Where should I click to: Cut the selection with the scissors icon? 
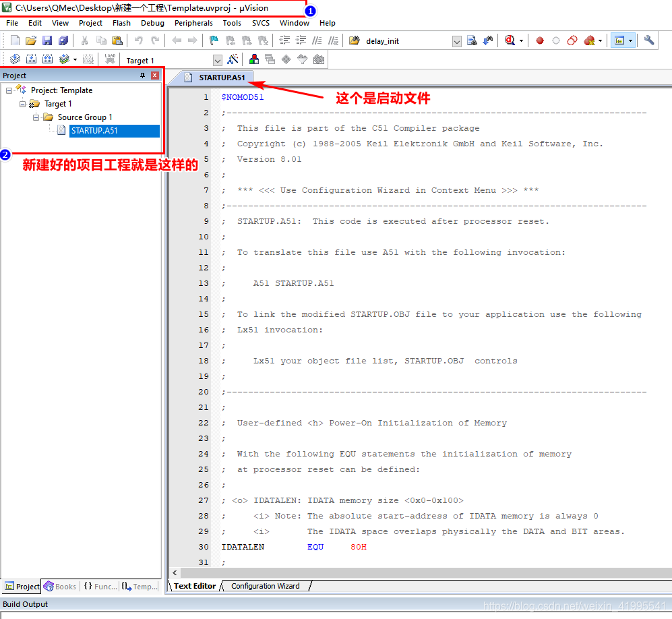[x=85, y=40]
